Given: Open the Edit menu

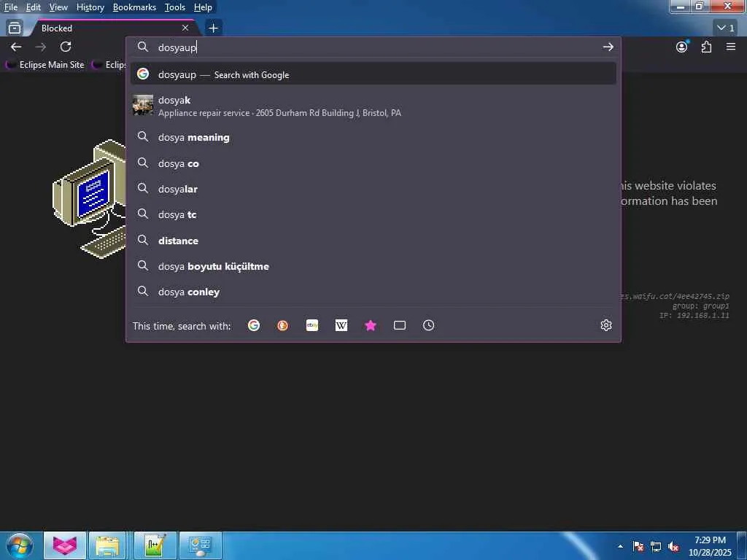Looking at the screenshot, I should (x=34, y=7).
